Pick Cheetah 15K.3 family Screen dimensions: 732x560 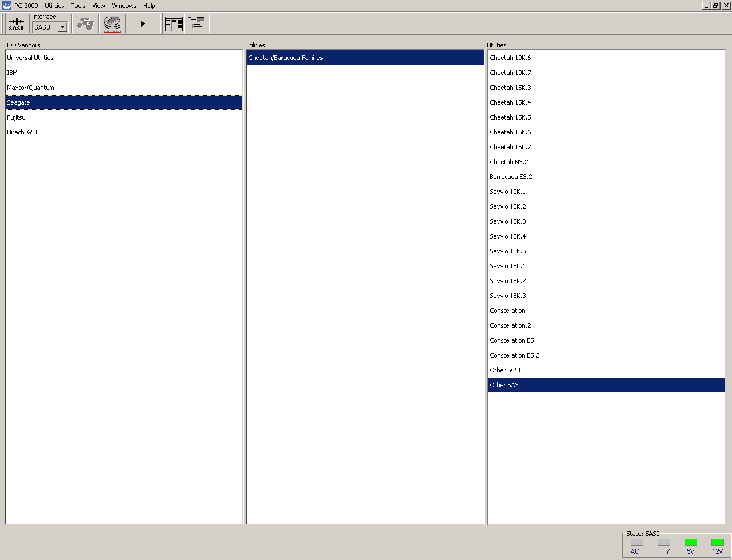607,88
